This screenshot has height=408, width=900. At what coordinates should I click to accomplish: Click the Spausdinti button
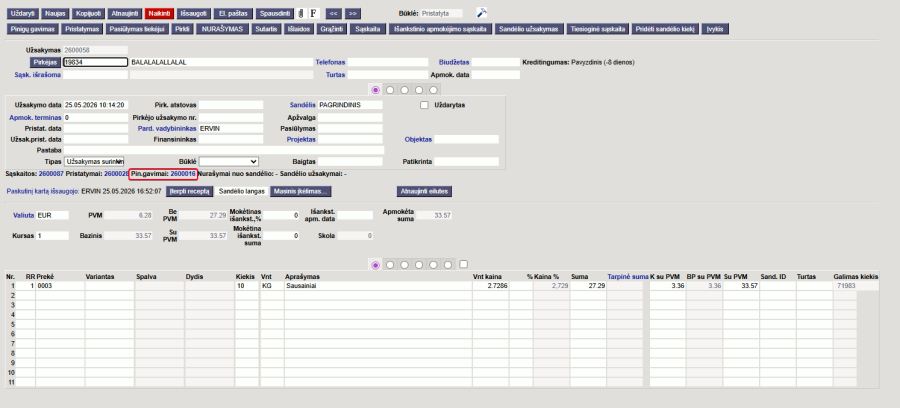coord(276,13)
